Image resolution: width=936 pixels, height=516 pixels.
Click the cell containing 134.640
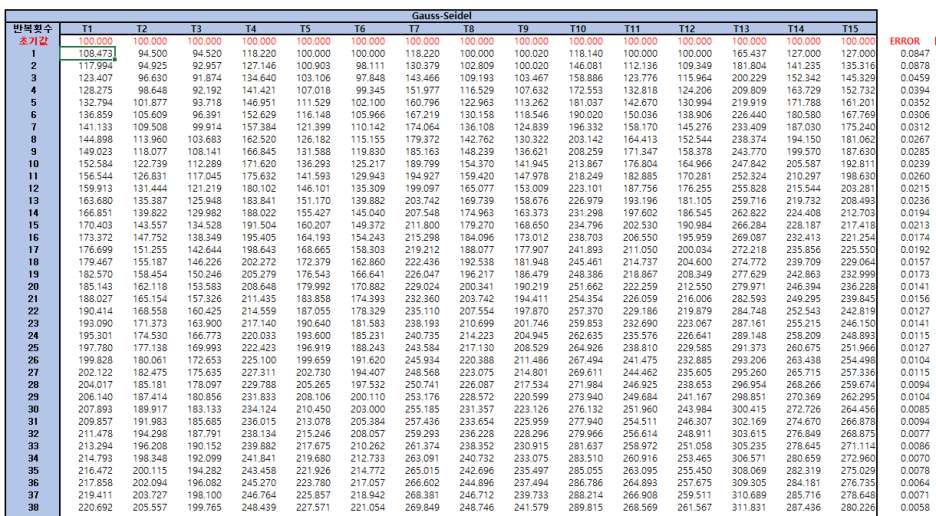coord(251,78)
